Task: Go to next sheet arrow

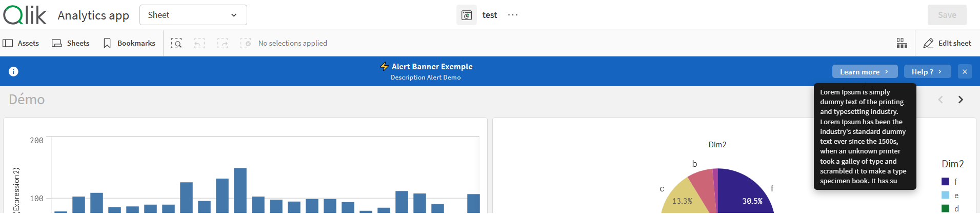Action: 961,100
